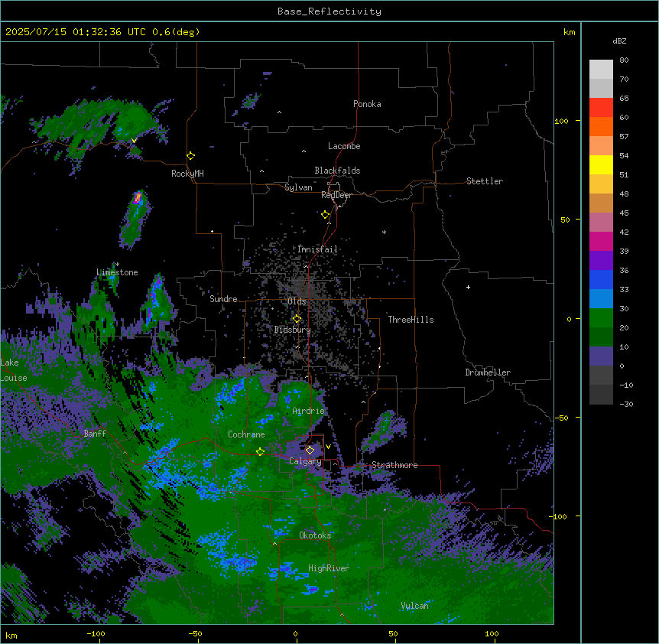
Task: Choose the slate purple 0-10 dBZ swatch
Action: coord(601,356)
